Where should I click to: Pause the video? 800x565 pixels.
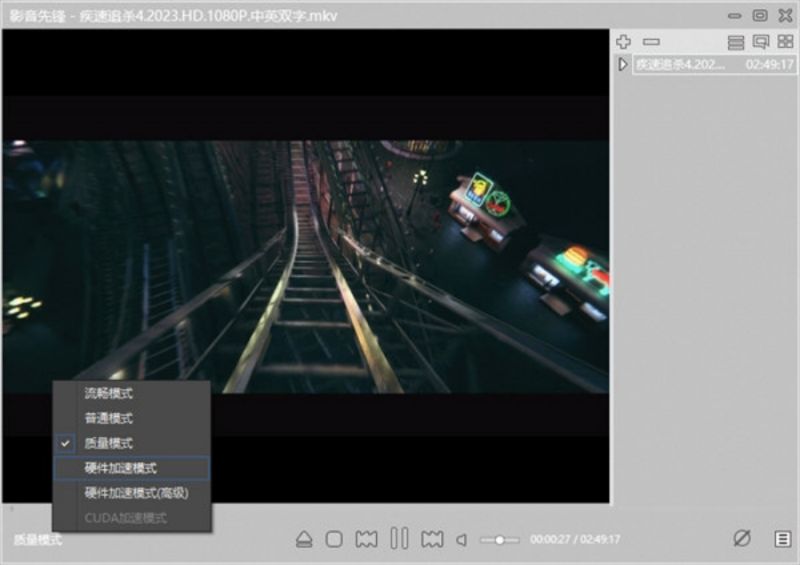click(x=399, y=538)
